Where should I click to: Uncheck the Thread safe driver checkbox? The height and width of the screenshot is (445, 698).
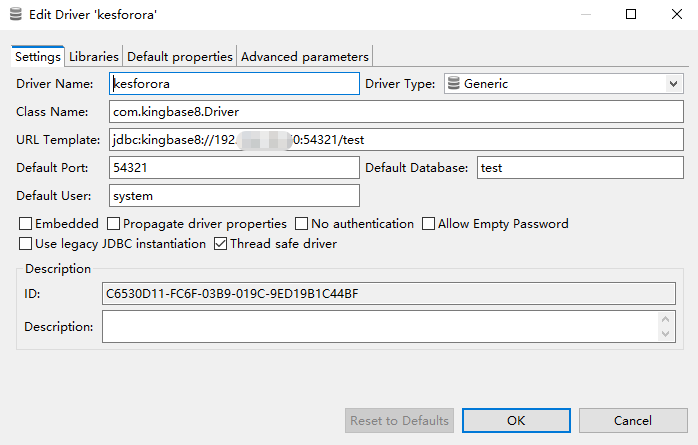[x=221, y=243]
